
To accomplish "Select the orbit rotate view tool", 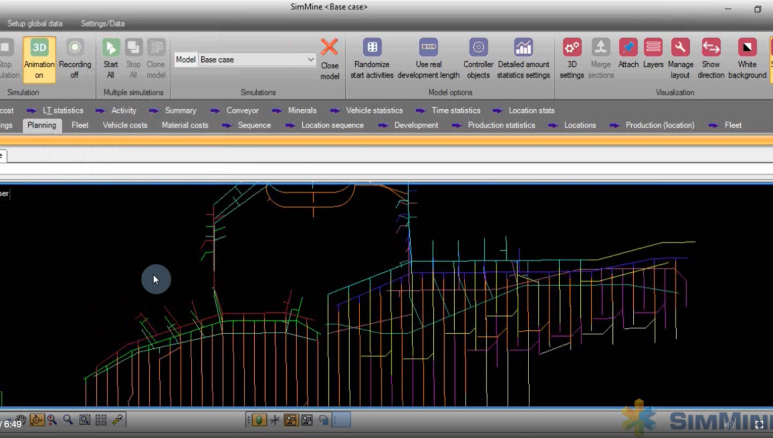I will 36,420.
